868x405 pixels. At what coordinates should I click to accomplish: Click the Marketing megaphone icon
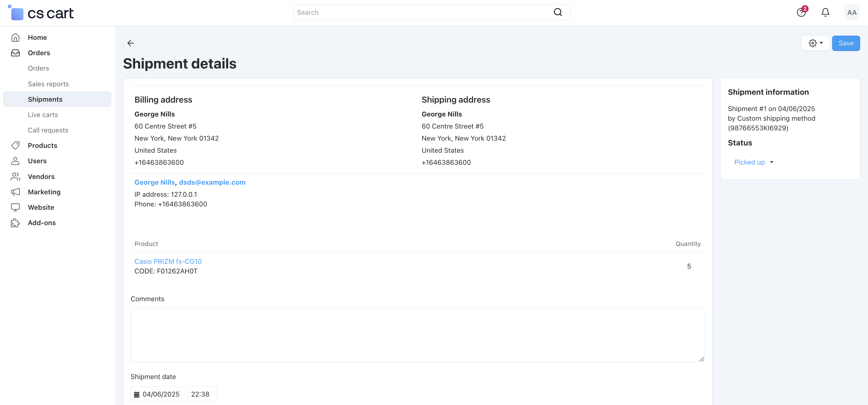[15, 192]
